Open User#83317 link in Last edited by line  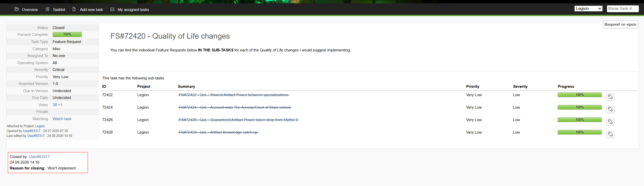point(36,136)
